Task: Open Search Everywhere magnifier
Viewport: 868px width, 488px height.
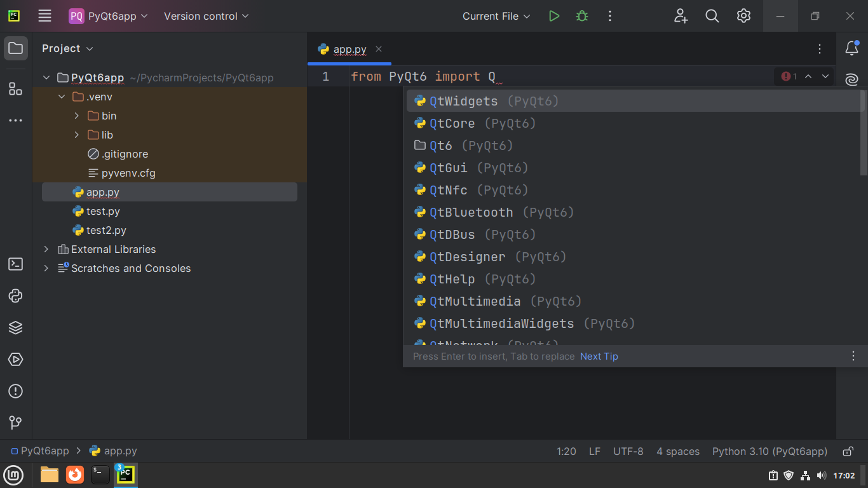Action: pyautogui.click(x=712, y=16)
